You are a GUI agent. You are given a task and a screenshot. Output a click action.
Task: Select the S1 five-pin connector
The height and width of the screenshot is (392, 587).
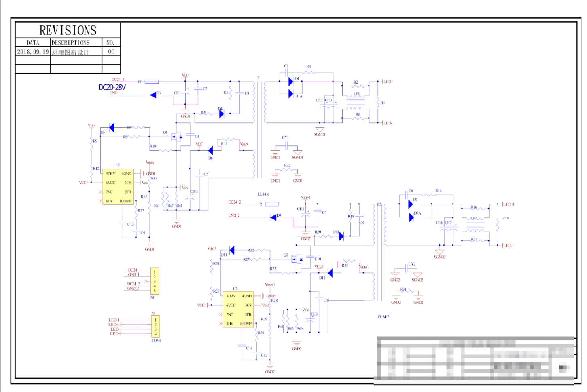(155, 281)
